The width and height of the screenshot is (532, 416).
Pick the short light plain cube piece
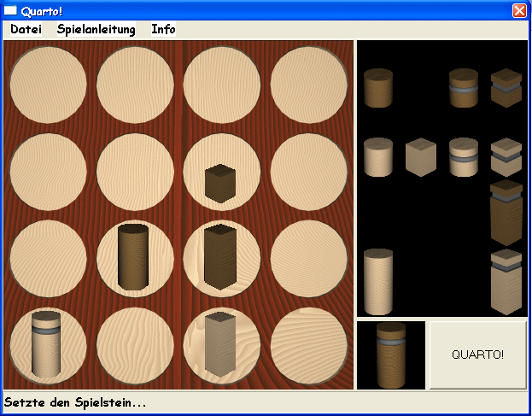(x=421, y=157)
